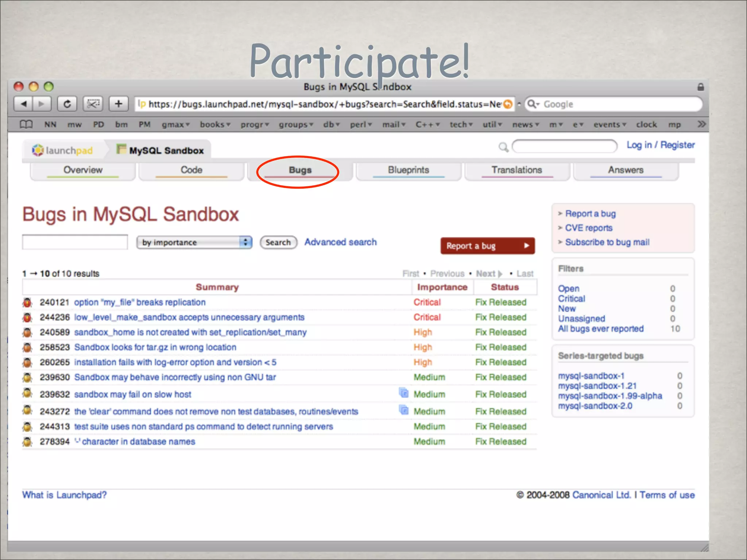
Task: Show more bookmarks with the double chevron
Action: 701,124
